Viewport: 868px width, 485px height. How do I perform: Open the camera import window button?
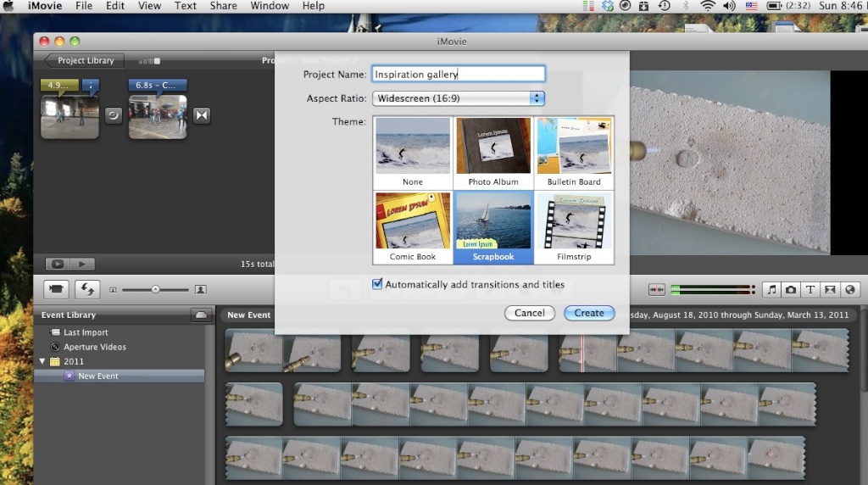click(56, 289)
